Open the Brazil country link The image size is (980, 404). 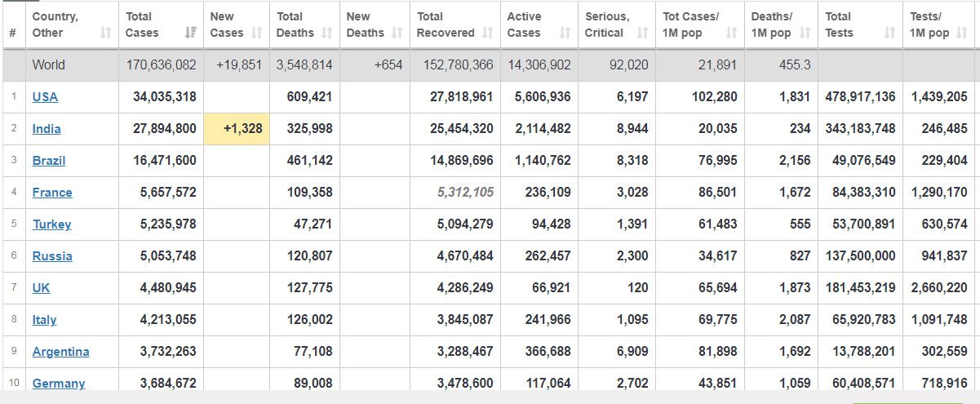[49, 160]
